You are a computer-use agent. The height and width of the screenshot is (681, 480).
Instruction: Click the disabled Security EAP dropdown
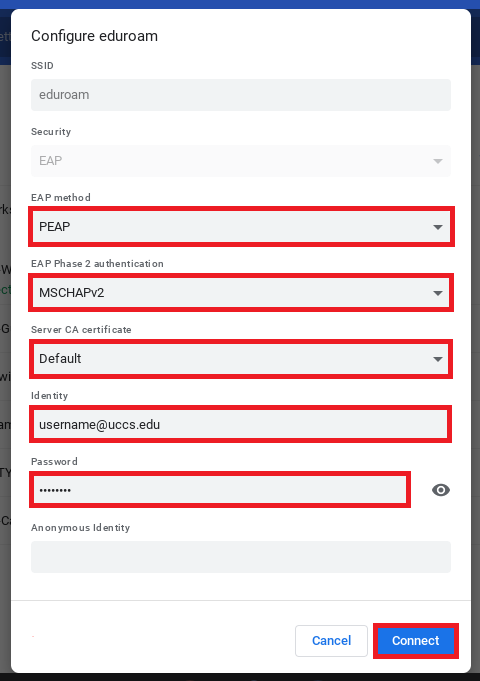pos(241,161)
